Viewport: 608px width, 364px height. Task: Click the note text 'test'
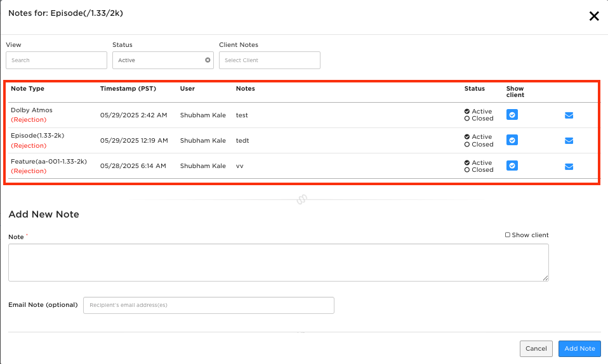(242, 115)
